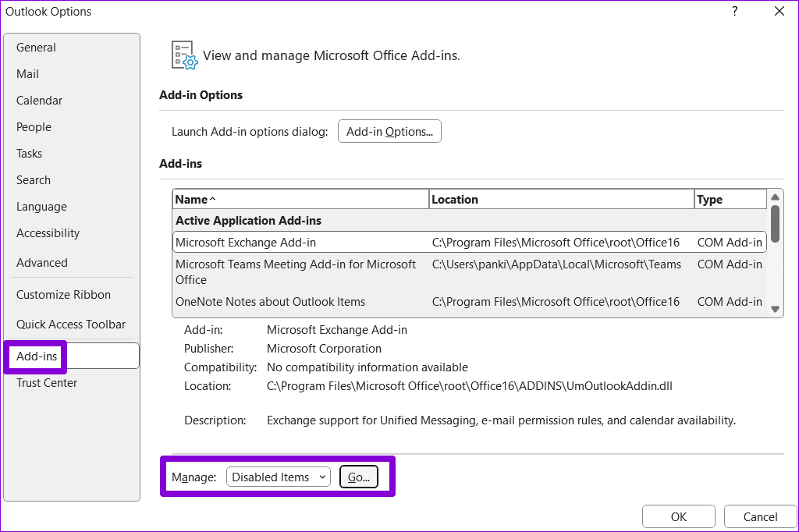This screenshot has height=532, width=799.
Task: Click the Go button next to Manage
Action: [359, 477]
